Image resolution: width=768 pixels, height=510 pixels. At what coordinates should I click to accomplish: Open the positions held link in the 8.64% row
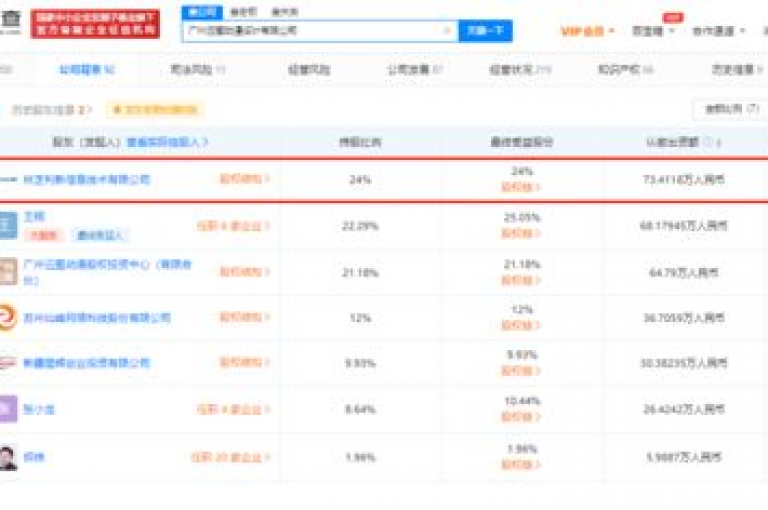coord(233,410)
